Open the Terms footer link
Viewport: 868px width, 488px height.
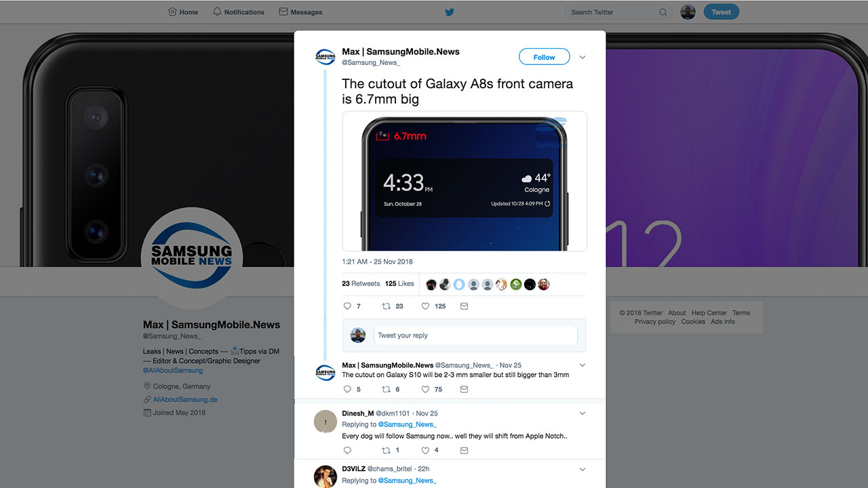point(741,313)
